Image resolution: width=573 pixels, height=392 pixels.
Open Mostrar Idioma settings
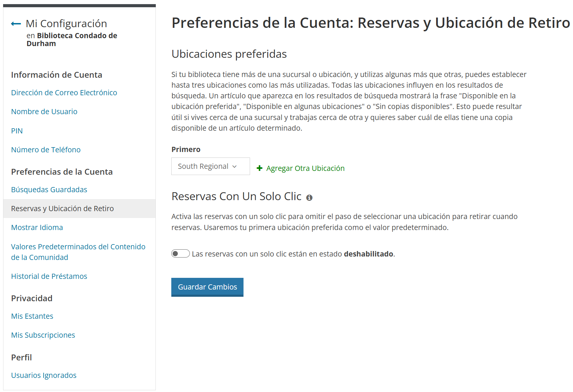[37, 228]
